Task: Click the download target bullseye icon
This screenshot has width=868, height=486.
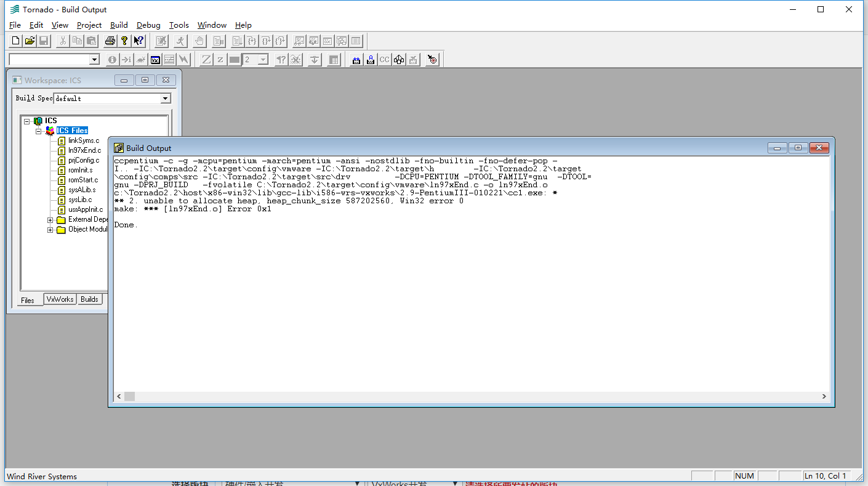Action: (x=433, y=60)
